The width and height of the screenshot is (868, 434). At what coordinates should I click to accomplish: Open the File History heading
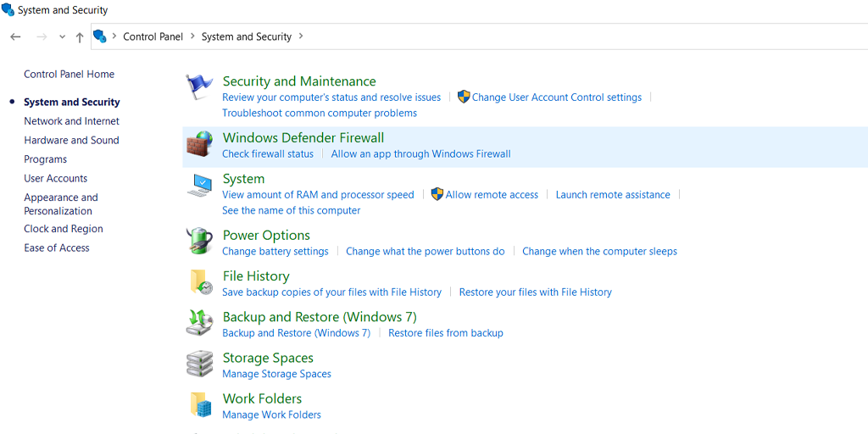256,276
